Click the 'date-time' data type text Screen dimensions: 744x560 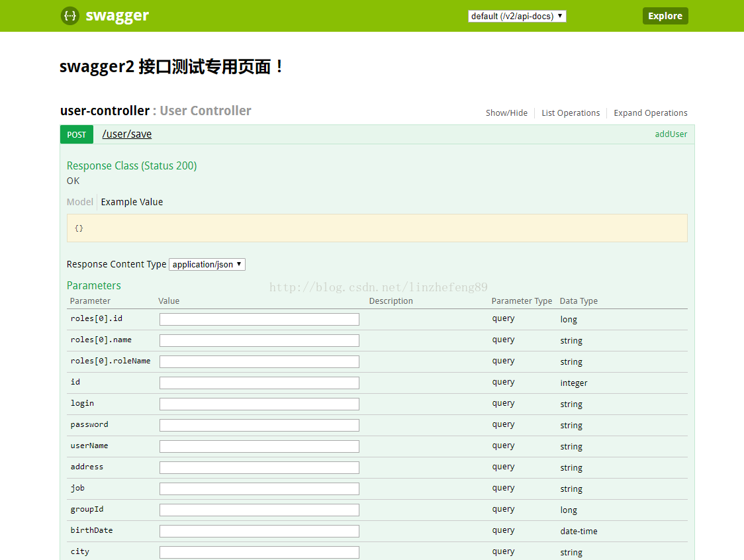pyautogui.click(x=579, y=532)
